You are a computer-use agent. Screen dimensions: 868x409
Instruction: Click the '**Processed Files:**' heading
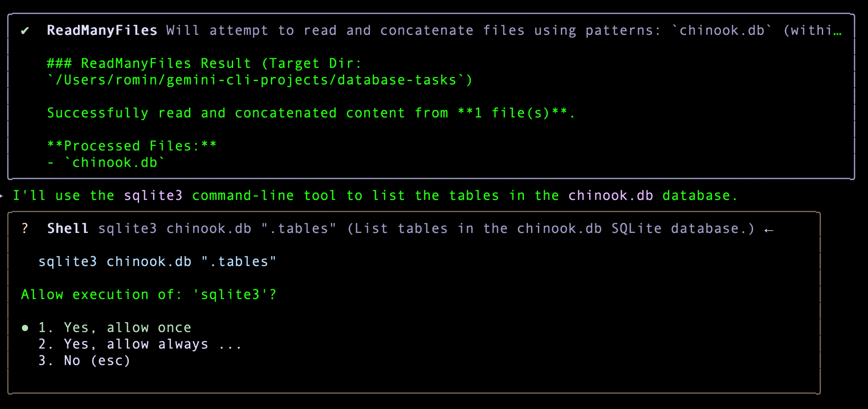(x=132, y=146)
